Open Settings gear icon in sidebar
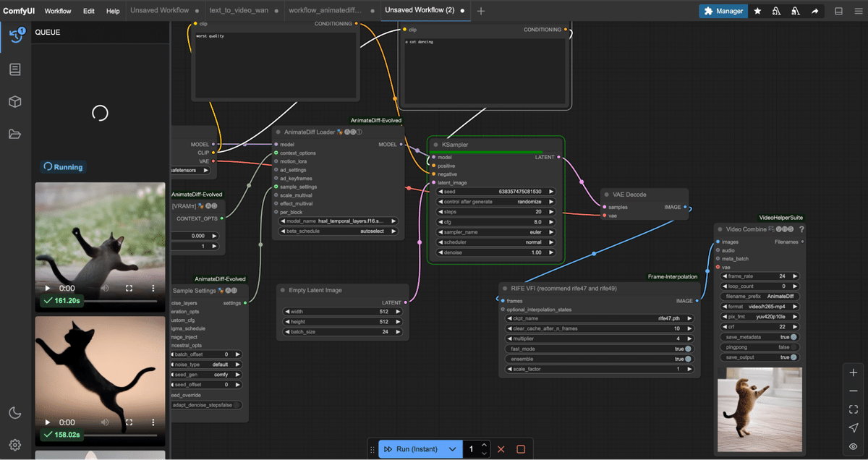The height and width of the screenshot is (460, 868). 15,444
